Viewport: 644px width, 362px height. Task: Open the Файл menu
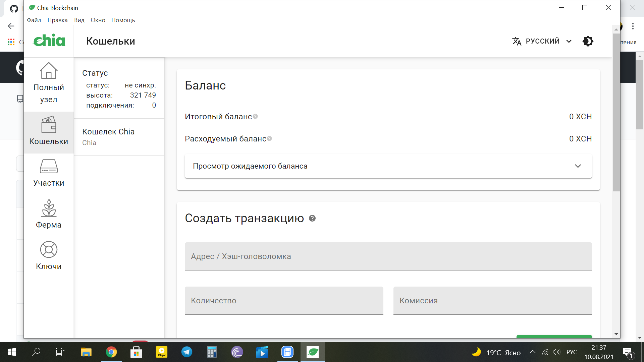click(34, 20)
